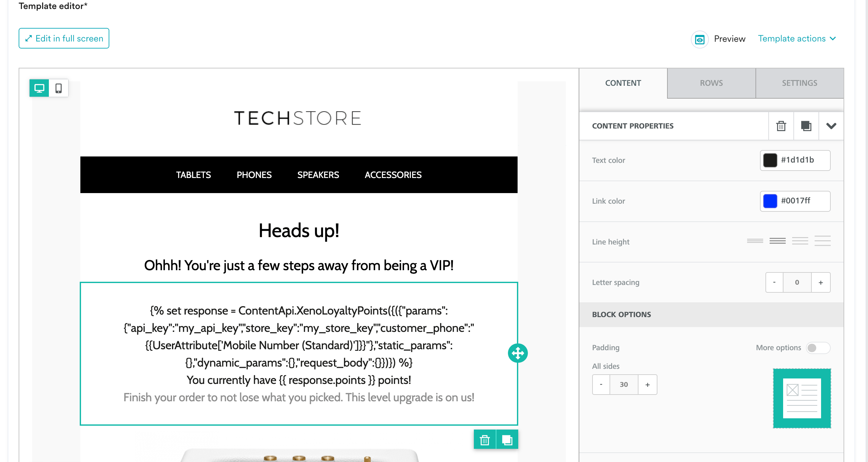Click the Preview eye icon
This screenshot has width=868, height=462.
pos(700,40)
